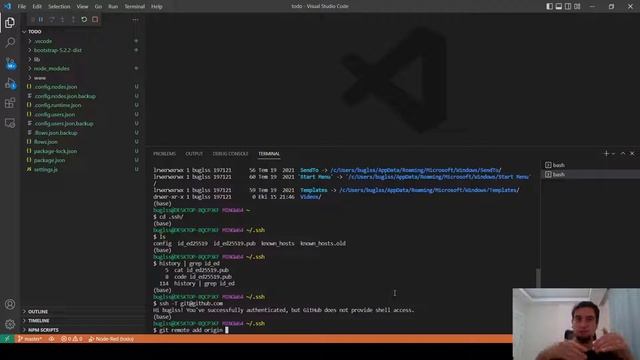Toggle secondary side bar layout icon
The height and width of the screenshot is (360, 640).
pos(568,6)
